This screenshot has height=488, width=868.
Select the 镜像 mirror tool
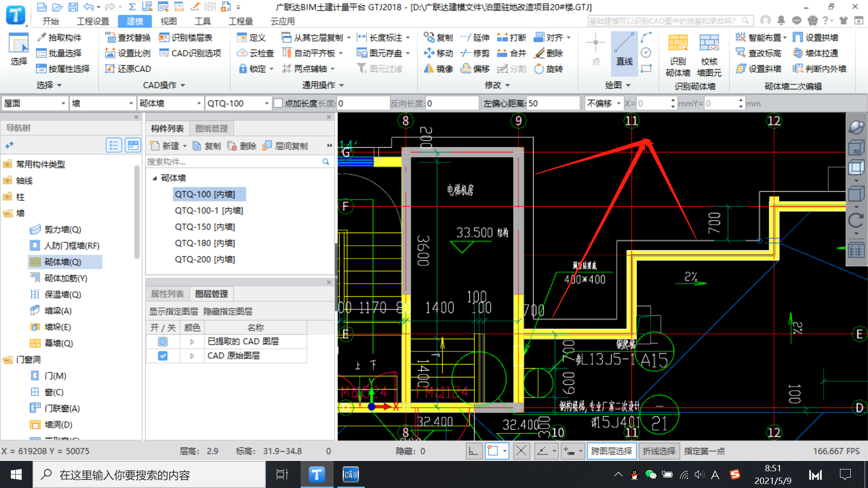coord(438,69)
